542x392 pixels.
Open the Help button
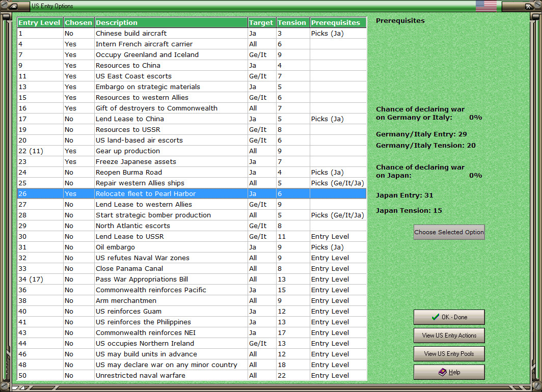(449, 372)
